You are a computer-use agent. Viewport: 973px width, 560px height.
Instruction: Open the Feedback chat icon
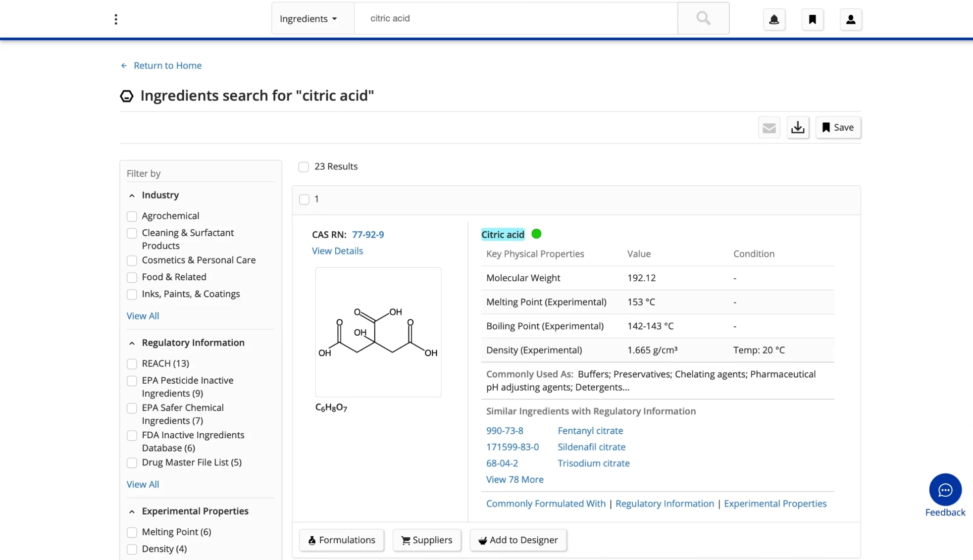coord(945,490)
